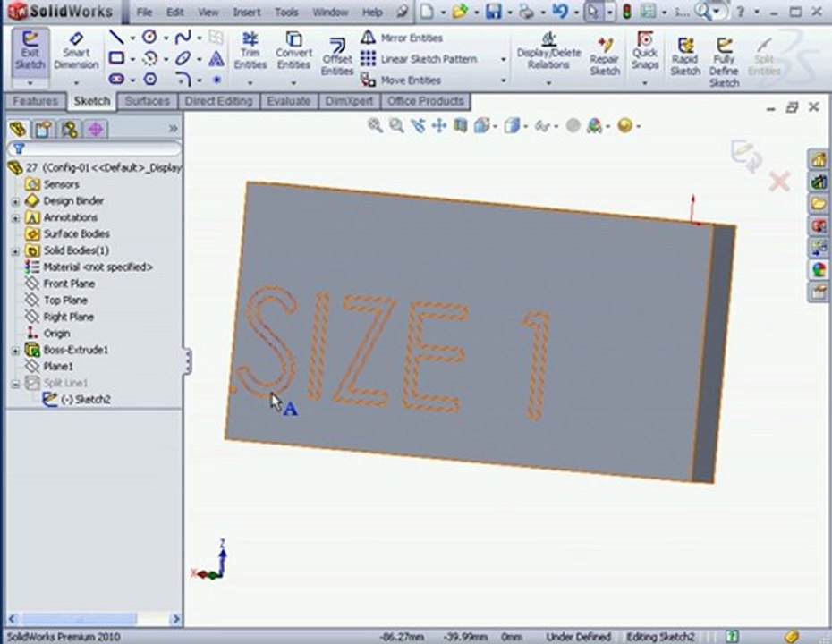Collapse the Split Line1 node
The height and width of the screenshot is (644, 832).
click(15, 384)
